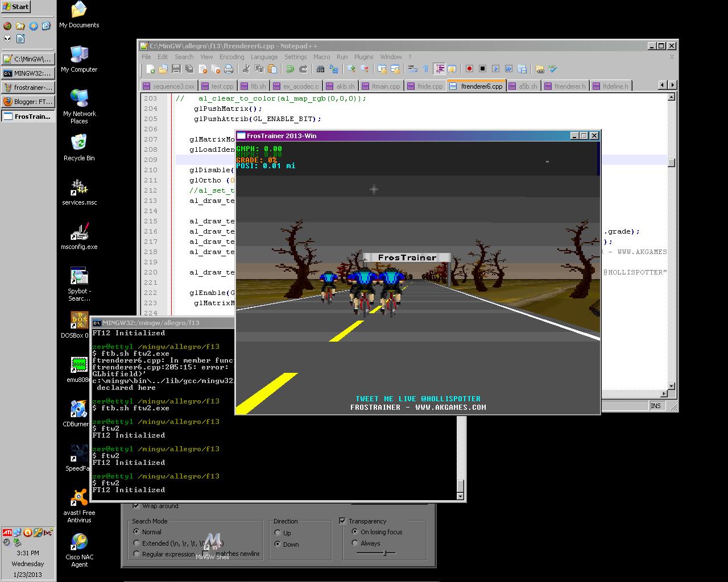Click the Replace toolbar icon
728x582 pixels.
(334, 69)
